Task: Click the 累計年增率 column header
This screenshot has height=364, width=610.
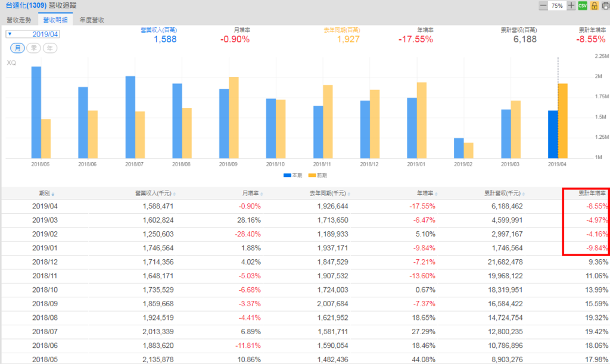Action: click(592, 193)
